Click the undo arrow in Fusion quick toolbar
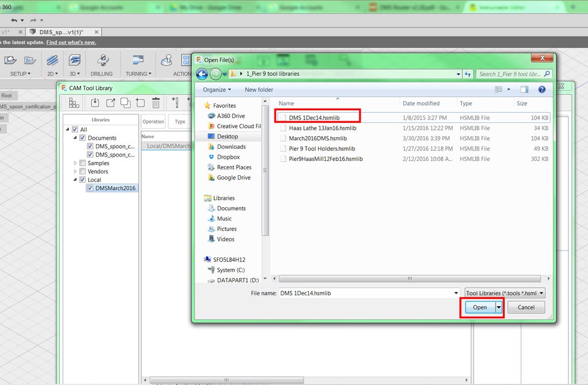 (x=14, y=20)
